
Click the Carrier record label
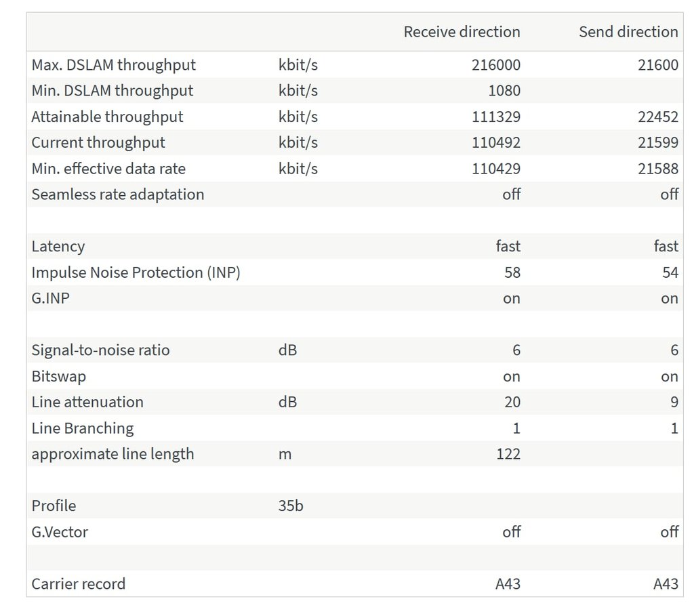pos(78,584)
